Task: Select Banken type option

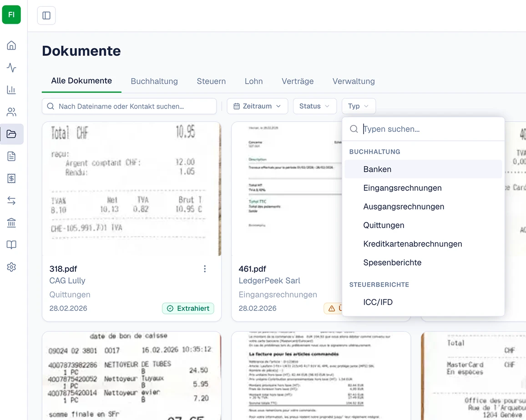Action: click(x=423, y=169)
